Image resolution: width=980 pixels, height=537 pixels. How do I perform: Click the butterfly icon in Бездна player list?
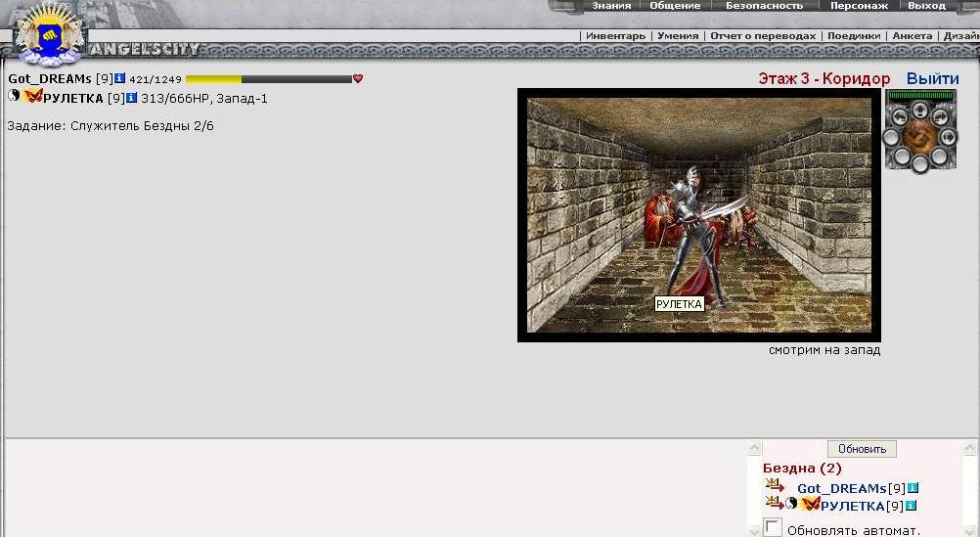810,503
